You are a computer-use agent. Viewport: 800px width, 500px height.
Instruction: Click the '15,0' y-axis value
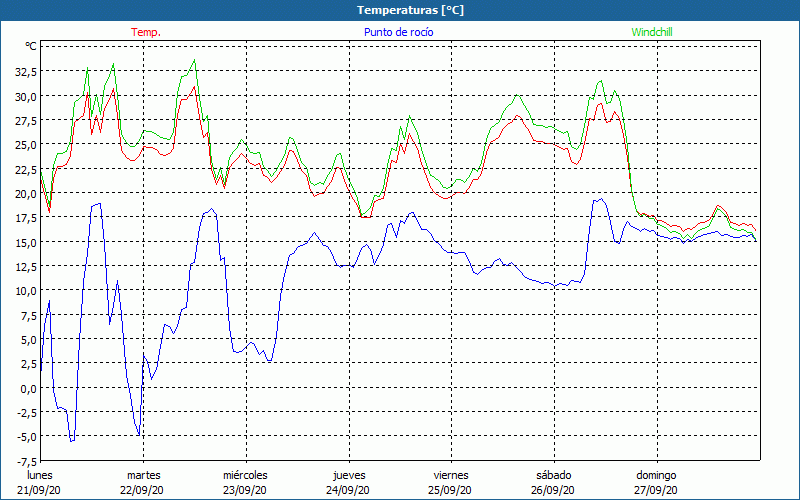[x=26, y=242]
